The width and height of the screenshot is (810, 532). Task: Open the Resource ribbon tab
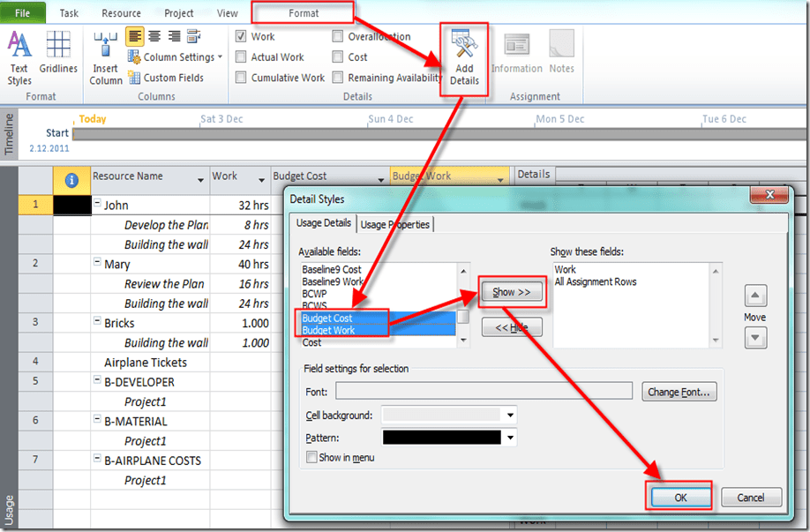121,13
